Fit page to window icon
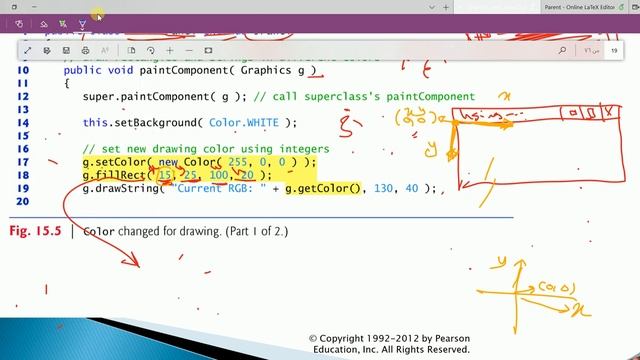 pos(208,51)
